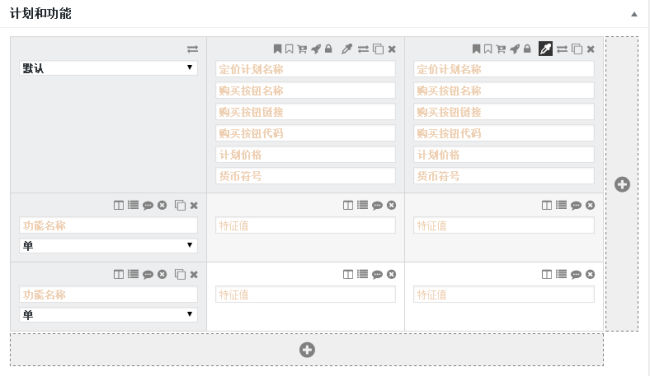Image resolution: width=650 pixels, height=376 pixels.
Task: Focus 功能名称 field in first feature row
Action: (108, 226)
